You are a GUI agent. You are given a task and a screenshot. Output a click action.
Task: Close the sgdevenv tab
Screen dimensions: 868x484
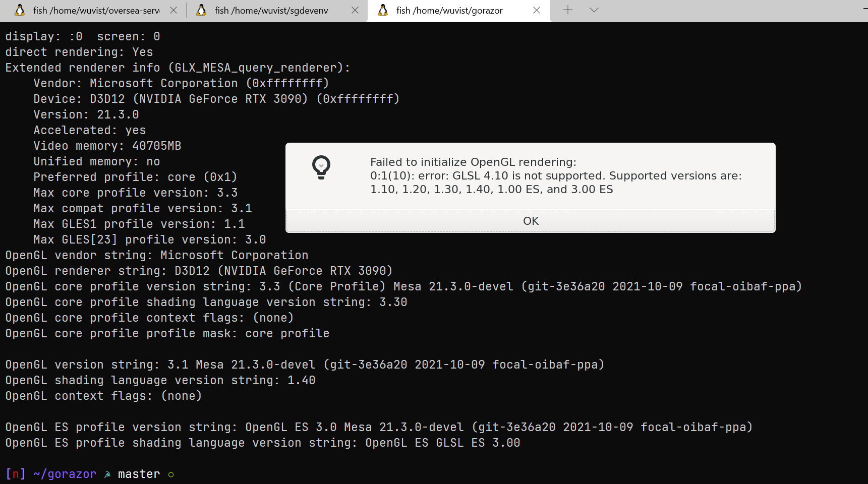tap(355, 10)
